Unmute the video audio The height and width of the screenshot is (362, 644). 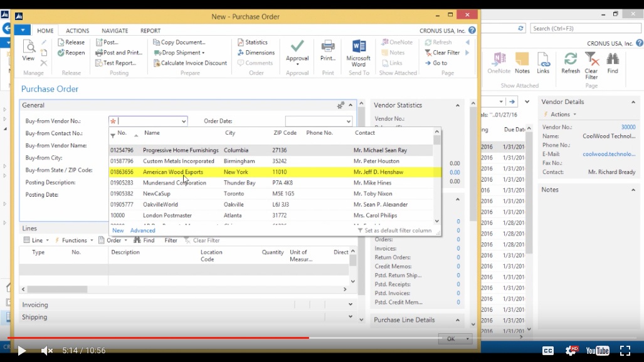47,351
